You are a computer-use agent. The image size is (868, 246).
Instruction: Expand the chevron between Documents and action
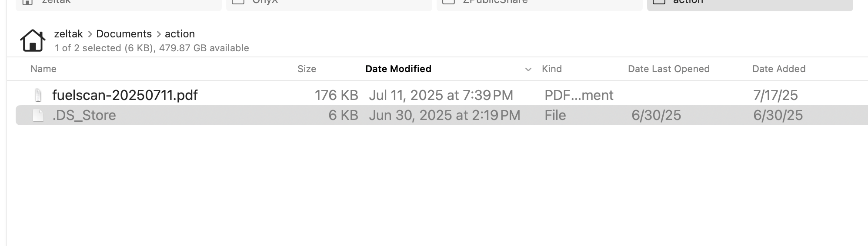pos(159,34)
